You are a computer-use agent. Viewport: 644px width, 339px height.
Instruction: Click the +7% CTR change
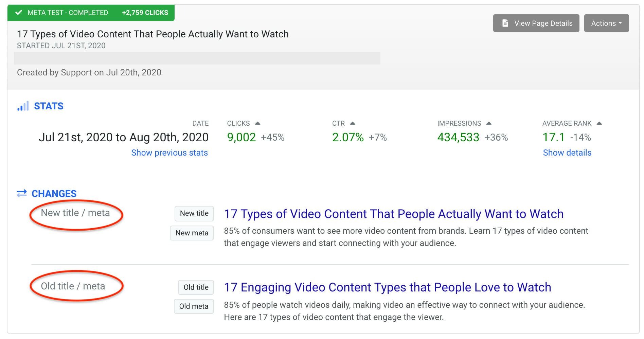pyautogui.click(x=378, y=138)
